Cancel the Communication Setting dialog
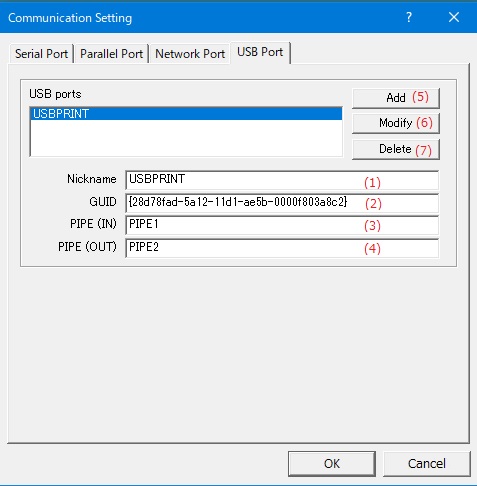Screen dimensions: 477x486 pyautogui.click(x=427, y=464)
